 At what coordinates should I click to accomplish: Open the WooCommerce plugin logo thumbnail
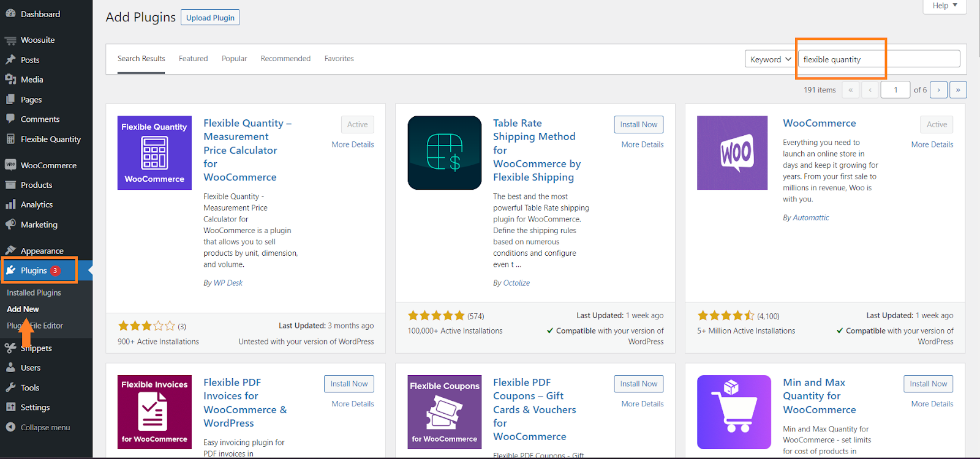[x=732, y=152]
